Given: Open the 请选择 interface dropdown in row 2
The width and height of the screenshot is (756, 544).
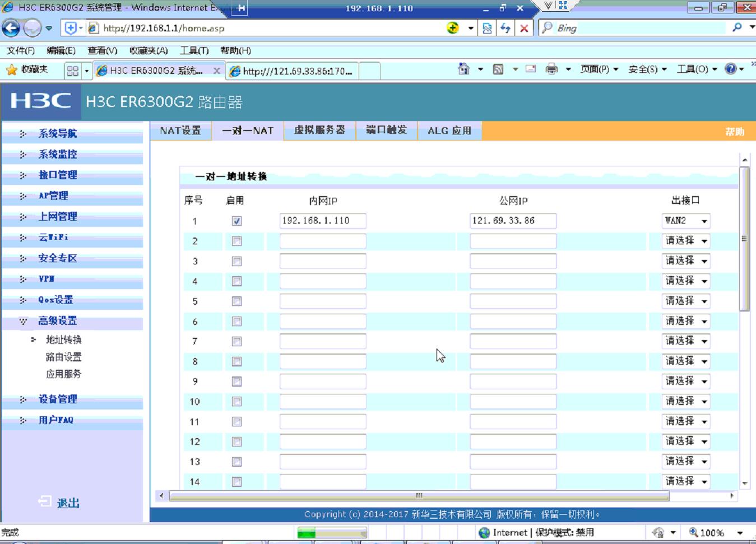Looking at the screenshot, I should pos(685,241).
